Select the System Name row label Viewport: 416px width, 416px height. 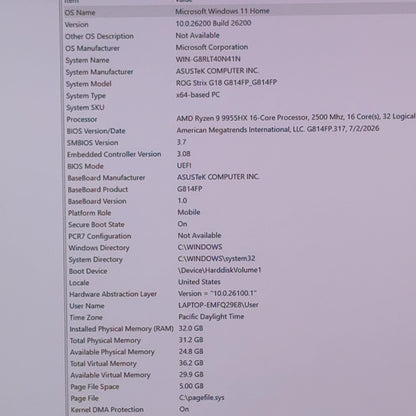[x=87, y=60]
